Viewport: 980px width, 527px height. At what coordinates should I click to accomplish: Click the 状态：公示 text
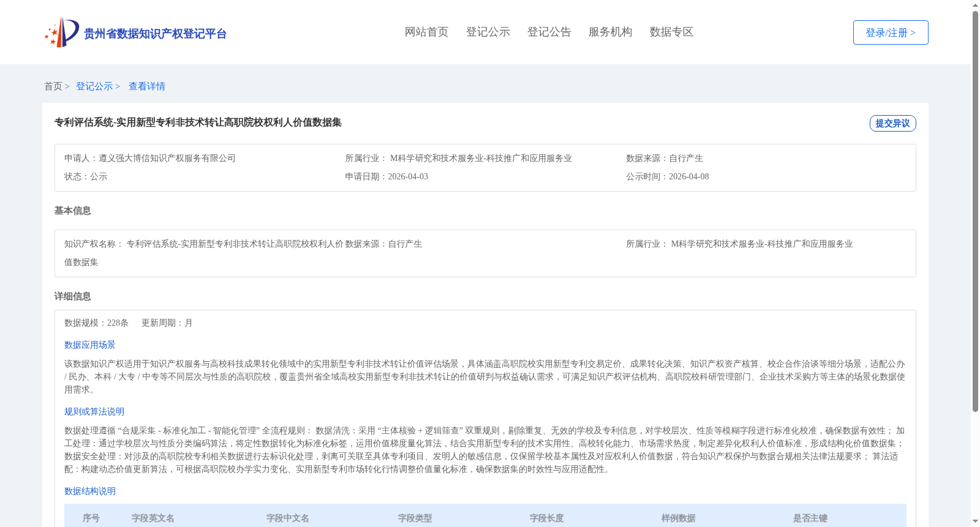(x=86, y=176)
